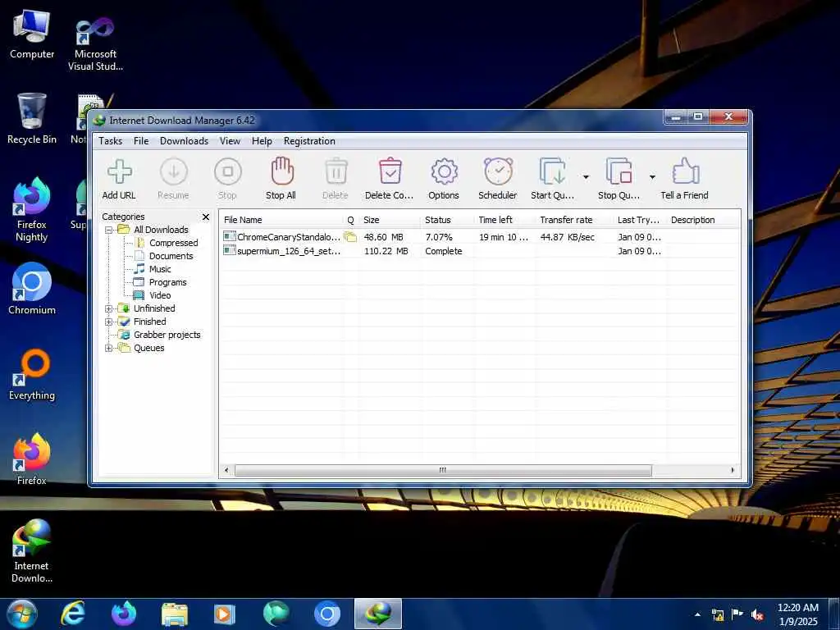Click the Add URL toolbar icon
Viewport: 840px width, 630px height.
[x=120, y=171]
